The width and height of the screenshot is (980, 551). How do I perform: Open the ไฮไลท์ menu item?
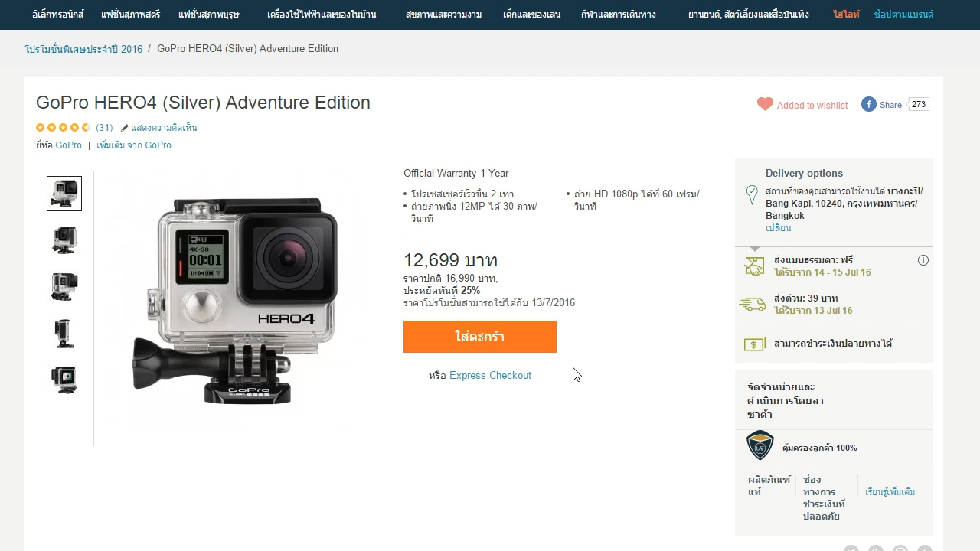[x=846, y=15]
